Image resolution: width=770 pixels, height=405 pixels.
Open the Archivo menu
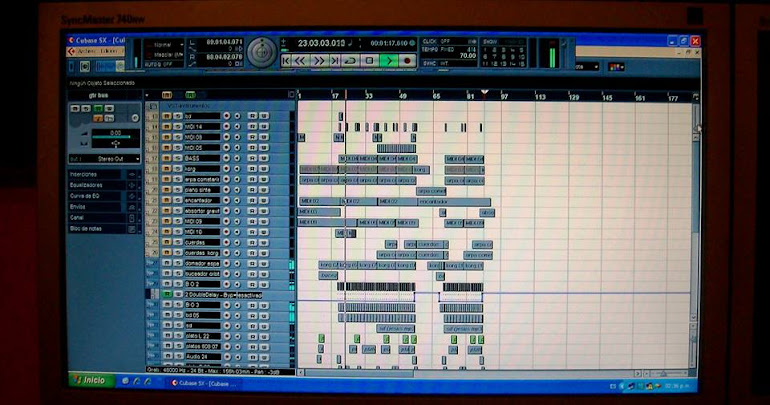(x=86, y=52)
